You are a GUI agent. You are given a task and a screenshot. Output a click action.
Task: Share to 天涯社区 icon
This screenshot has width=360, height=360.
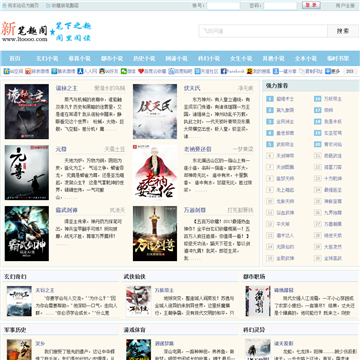[198, 71]
